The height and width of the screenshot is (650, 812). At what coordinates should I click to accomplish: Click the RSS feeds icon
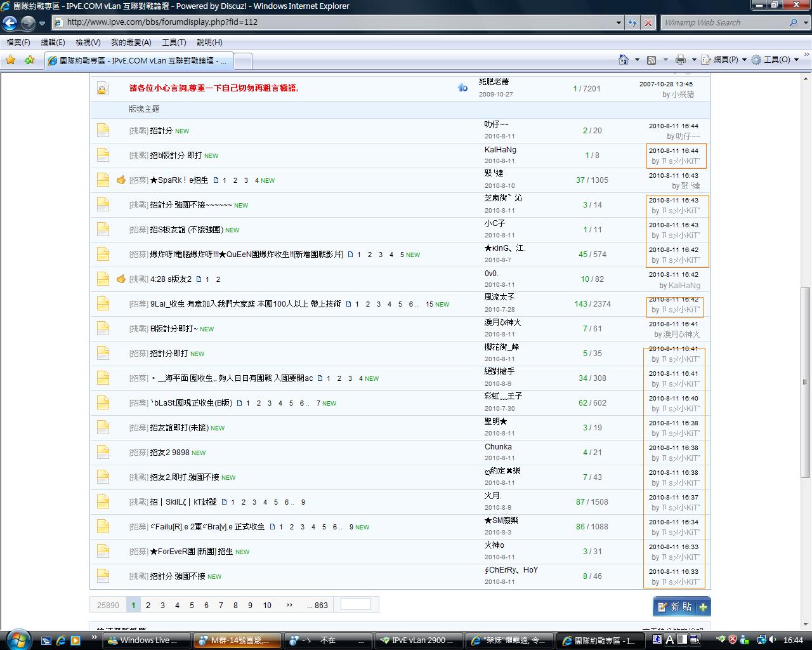[x=652, y=60]
